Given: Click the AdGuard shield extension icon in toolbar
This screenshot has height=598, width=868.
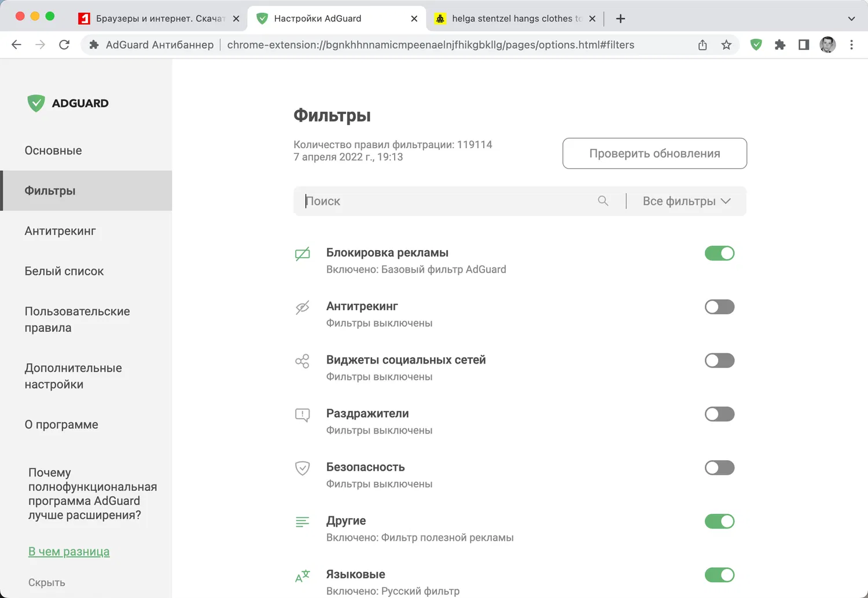Looking at the screenshot, I should tap(756, 45).
